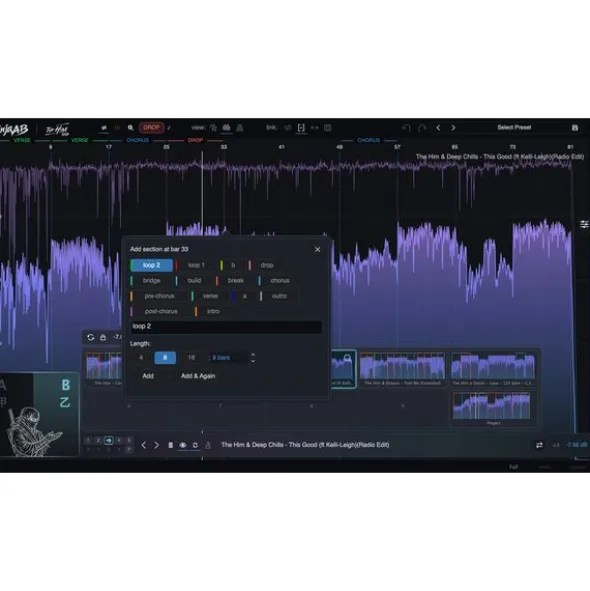The height and width of the screenshot is (591, 590).
Task: Set section length to 4 bars
Action: 141,358
